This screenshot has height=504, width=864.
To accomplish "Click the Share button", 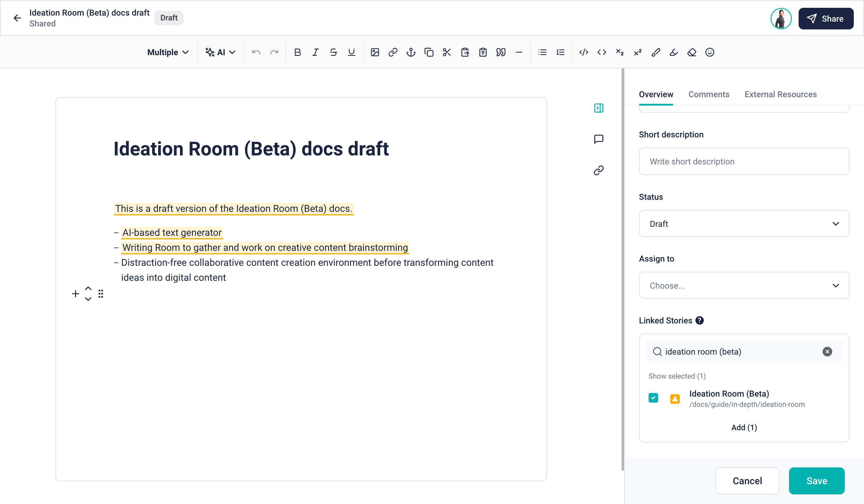I will click(x=826, y=19).
